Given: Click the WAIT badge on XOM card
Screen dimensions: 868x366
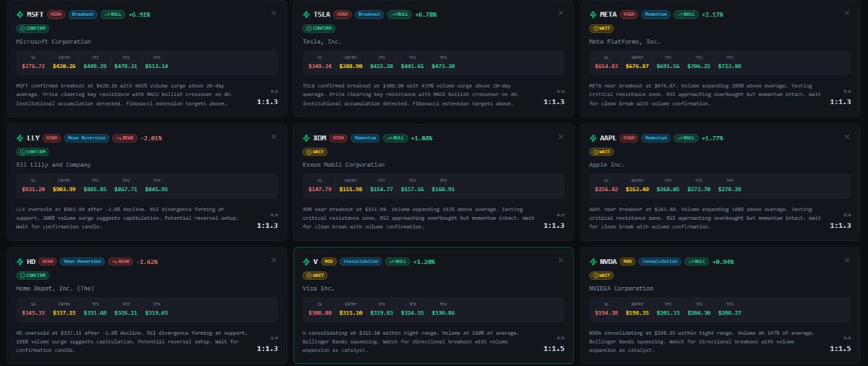Looking at the screenshot, I should coord(315,152).
